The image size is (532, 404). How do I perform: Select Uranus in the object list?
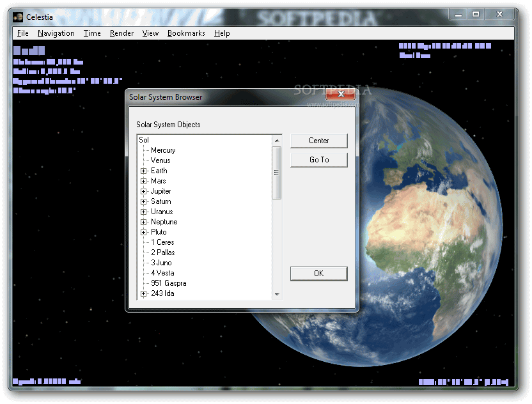[x=162, y=212]
